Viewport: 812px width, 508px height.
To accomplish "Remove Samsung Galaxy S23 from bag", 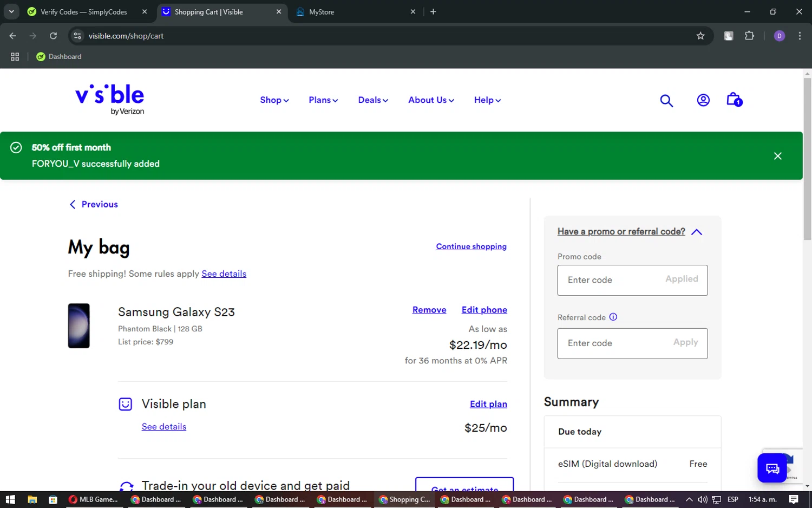I will point(429,310).
